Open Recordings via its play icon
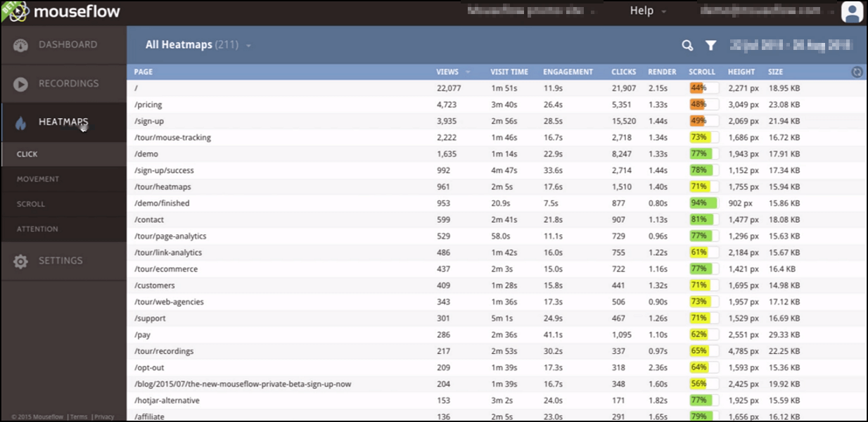The image size is (868, 422). pos(20,84)
